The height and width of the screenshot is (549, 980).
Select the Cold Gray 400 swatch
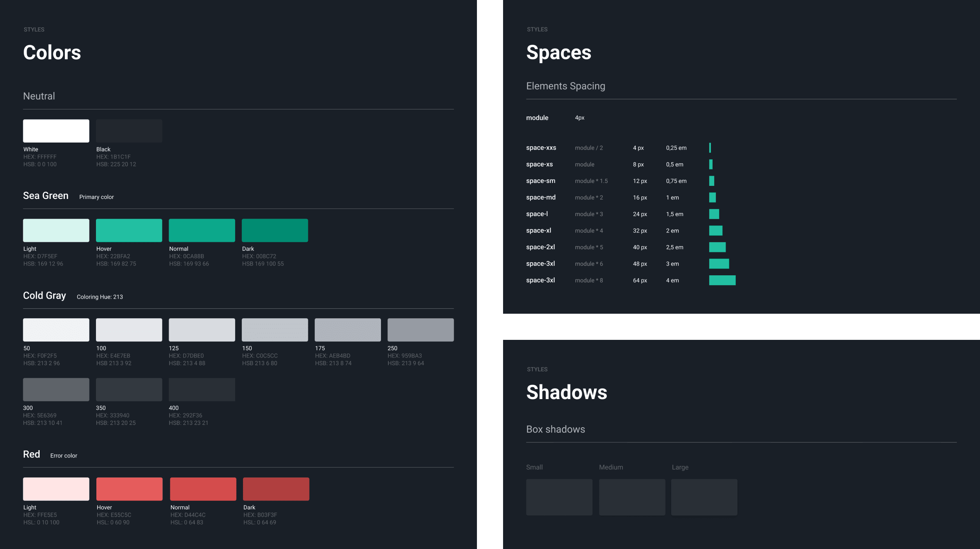click(x=202, y=389)
